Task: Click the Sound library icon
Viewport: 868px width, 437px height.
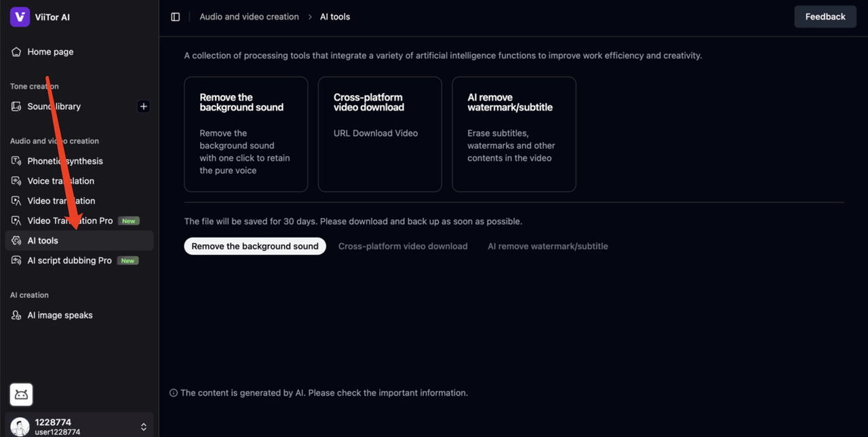Action: click(16, 107)
